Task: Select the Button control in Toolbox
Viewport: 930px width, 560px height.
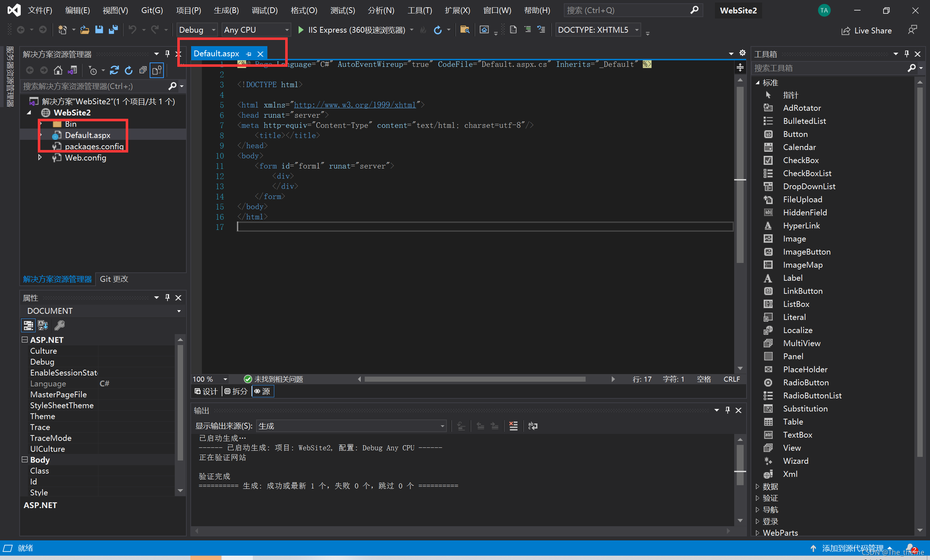Action: (x=795, y=134)
